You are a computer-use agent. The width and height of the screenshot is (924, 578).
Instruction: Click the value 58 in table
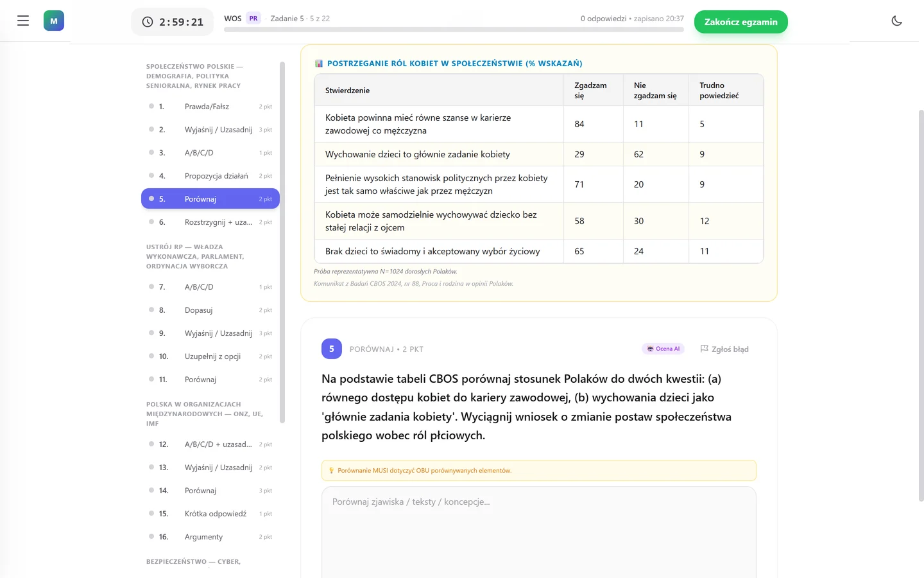(579, 221)
